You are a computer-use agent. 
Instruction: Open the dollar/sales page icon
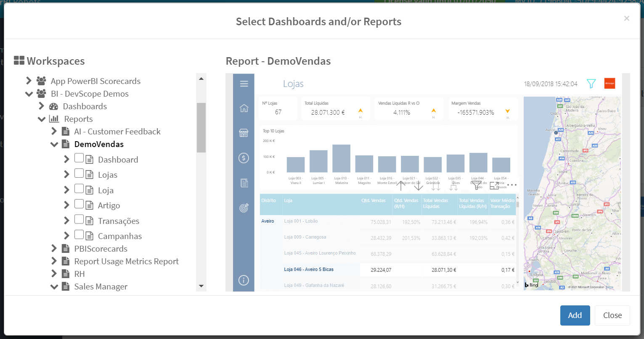click(x=244, y=158)
